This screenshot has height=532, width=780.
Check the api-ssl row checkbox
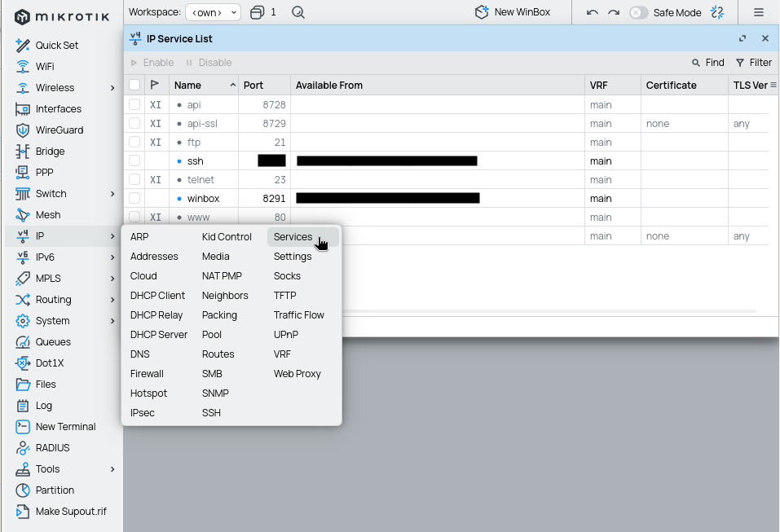click(x=134, y=123)
